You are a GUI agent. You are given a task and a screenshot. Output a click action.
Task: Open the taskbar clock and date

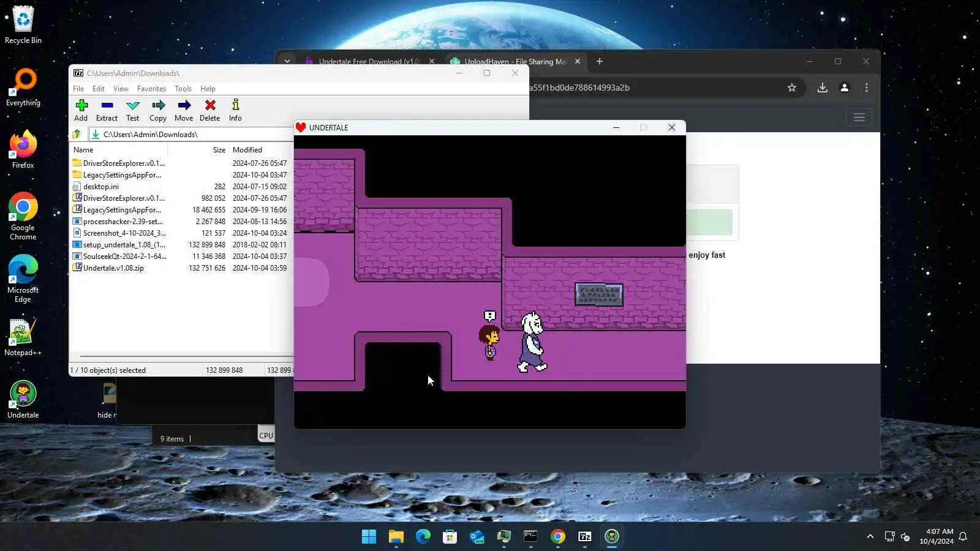(x=937, y=536)
